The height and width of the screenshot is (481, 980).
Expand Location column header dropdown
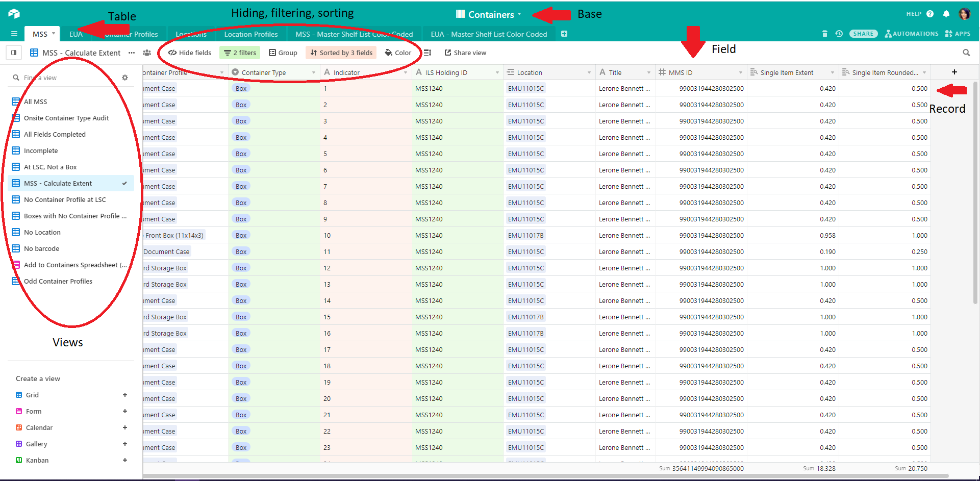click(x=589, y=72)
